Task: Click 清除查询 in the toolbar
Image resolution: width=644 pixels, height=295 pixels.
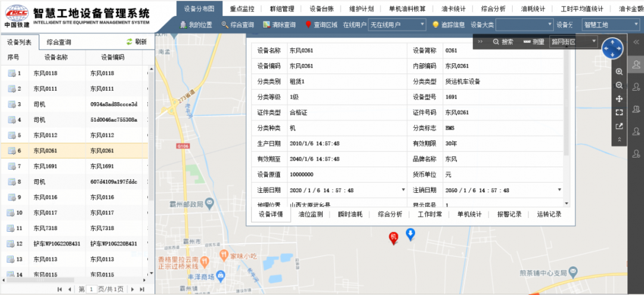Action: point(279,24)
